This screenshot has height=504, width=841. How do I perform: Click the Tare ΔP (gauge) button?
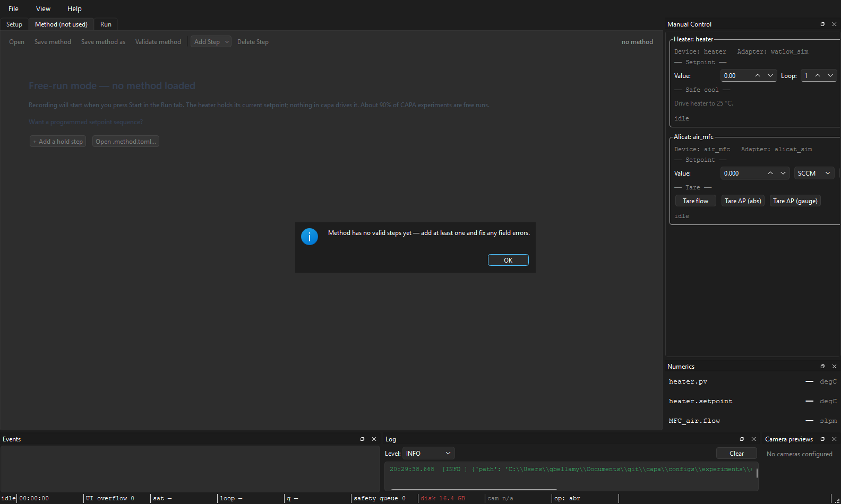pos(795,201)
